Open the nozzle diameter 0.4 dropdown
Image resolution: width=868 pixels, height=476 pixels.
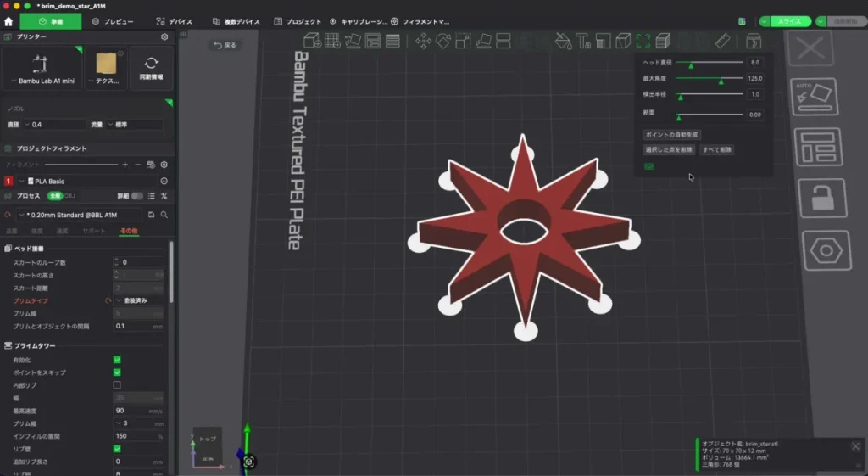(x=53, y=125)
